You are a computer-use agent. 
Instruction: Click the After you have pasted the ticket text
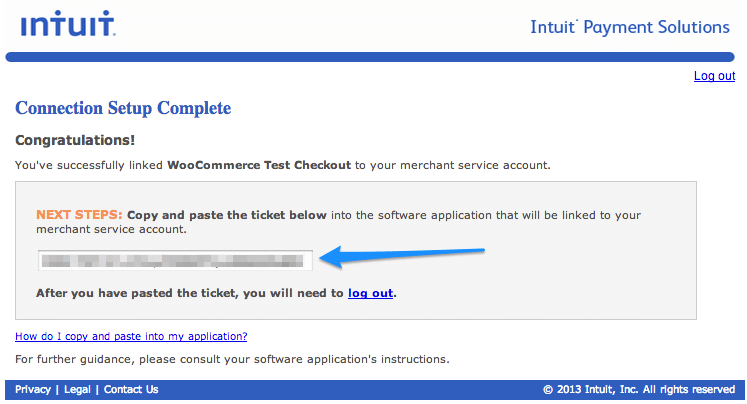coord(190,293)
